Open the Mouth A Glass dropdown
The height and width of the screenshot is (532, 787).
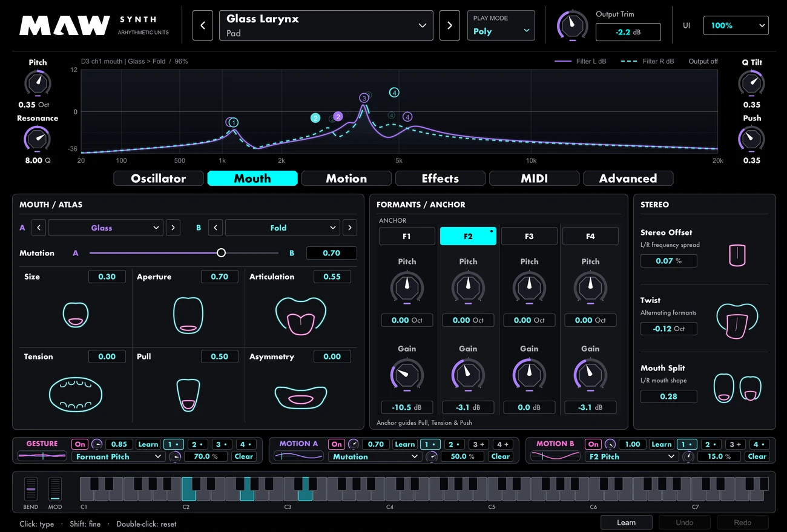[x=106, y=228]
